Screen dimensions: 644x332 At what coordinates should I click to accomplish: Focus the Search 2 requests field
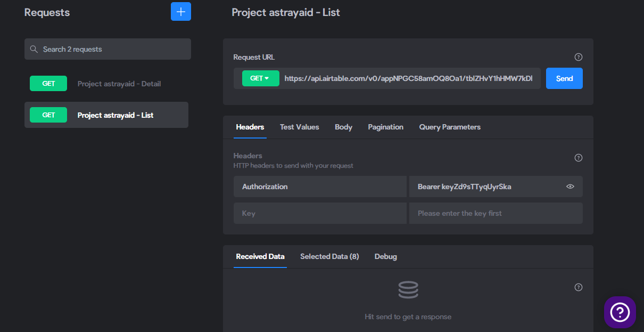(108, 49)
